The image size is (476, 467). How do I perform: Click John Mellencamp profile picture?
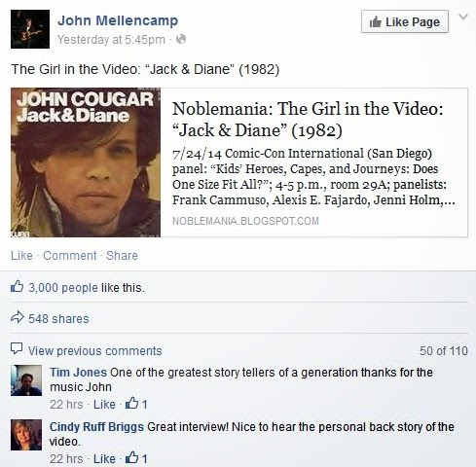coord(30,29)
